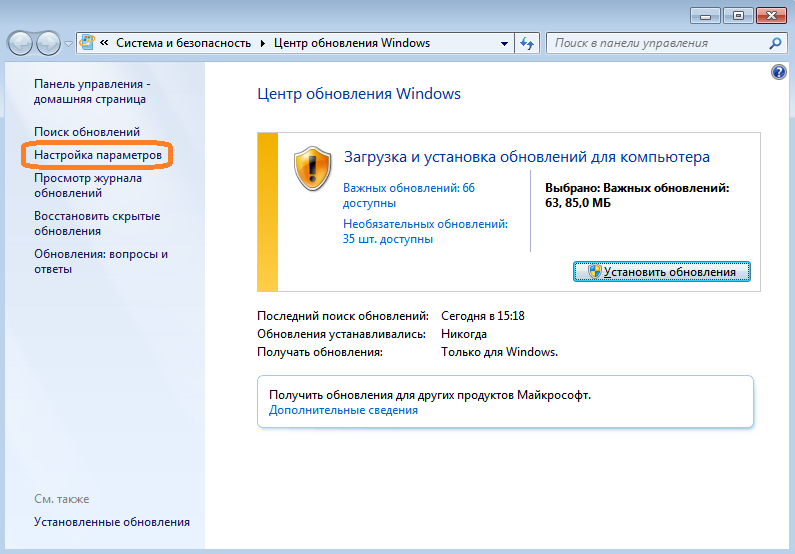
Task: Click in the control panel search field
Action: click(x=655, y=44)
